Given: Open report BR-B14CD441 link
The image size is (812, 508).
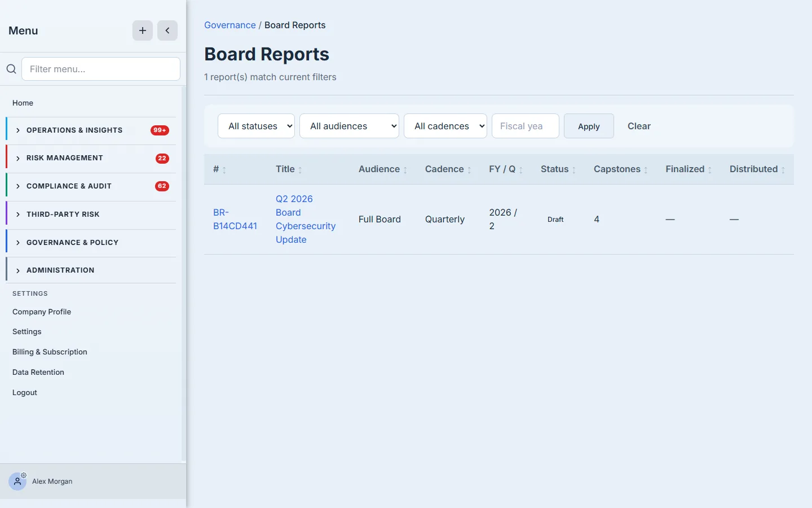Looking at the screenshot, I should [x=235, y=219].
